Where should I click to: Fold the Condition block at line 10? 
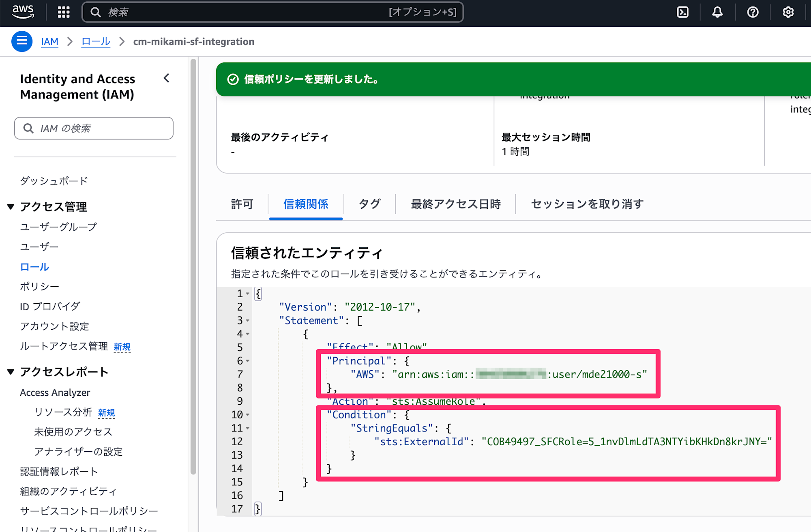(247, 415)
